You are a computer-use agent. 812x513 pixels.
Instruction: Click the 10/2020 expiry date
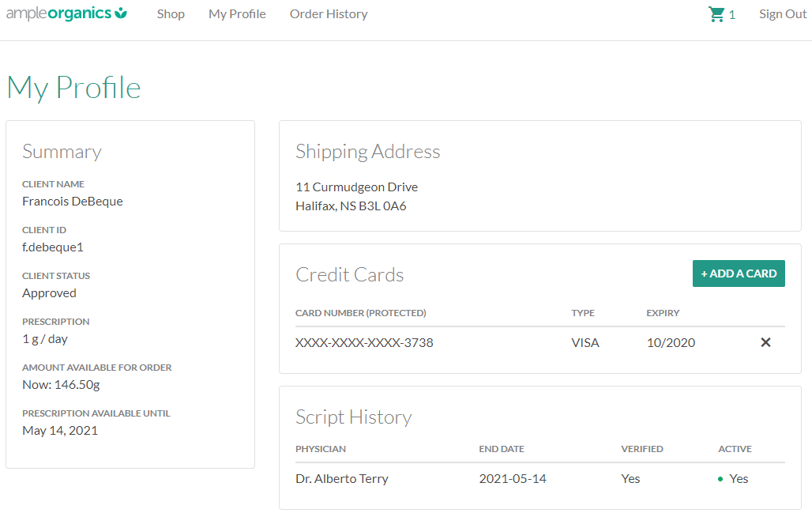point(671,343)
